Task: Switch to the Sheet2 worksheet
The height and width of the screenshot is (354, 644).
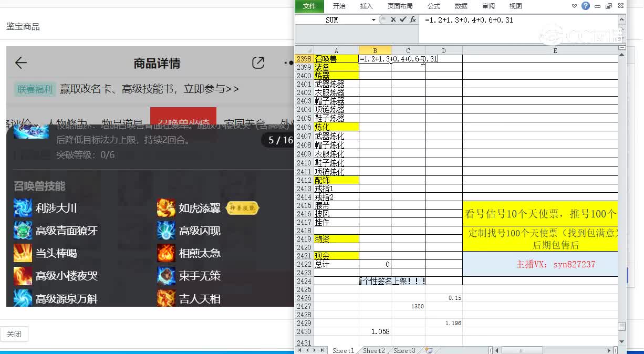Action: pos(374,350)
